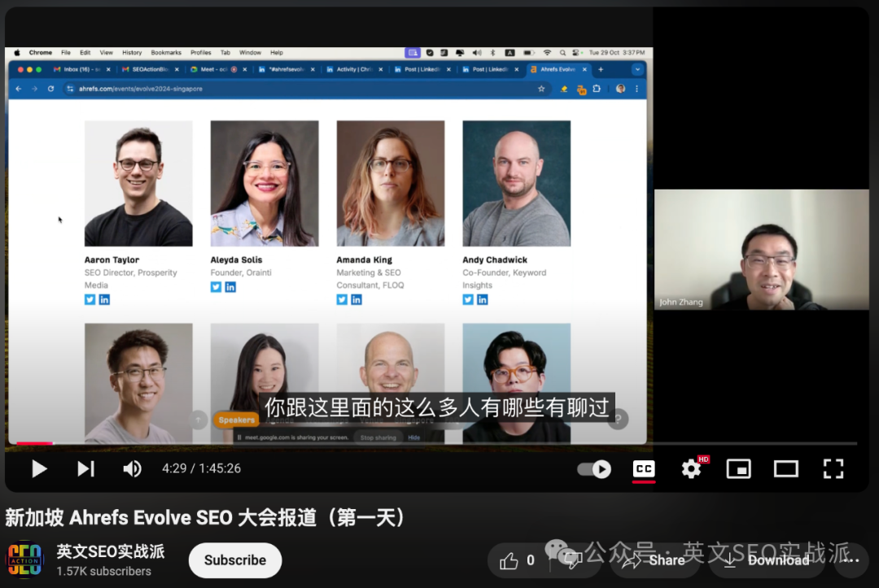The width and height of the screenshot is (879, 588).
Task: Switch to theater mode
Action: click(785, 468)
